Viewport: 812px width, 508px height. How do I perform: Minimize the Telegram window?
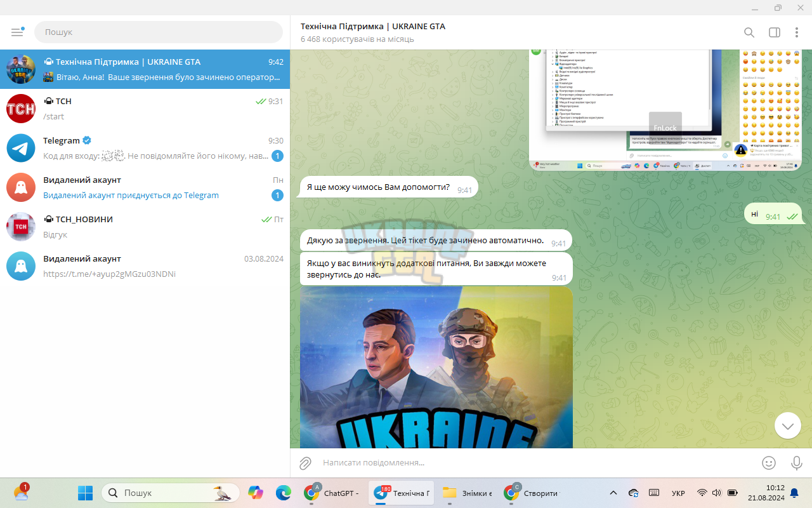tap(755, 8)
